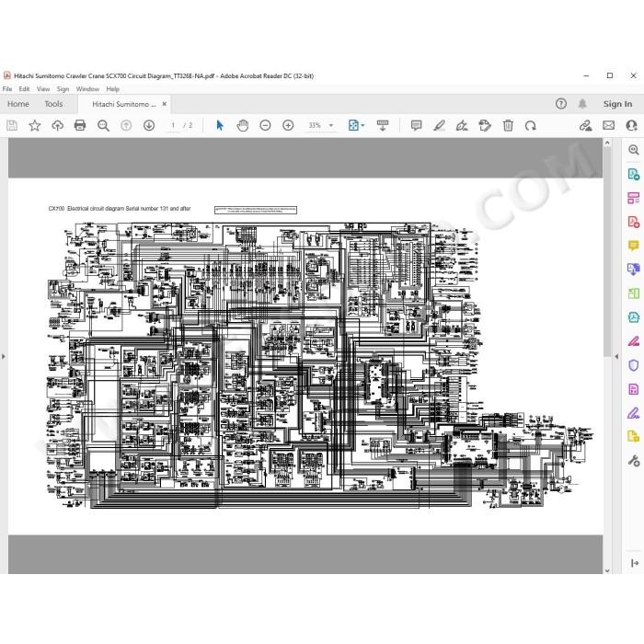Viewport: 644px width, 644px height.
Task: Click Sign In link
Action: coord(617,104)
